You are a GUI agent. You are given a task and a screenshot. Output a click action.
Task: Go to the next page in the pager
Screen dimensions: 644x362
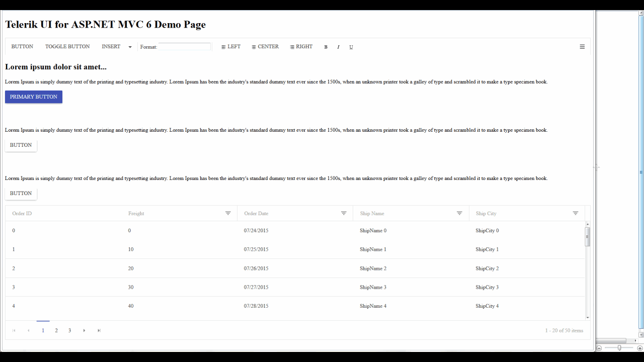tap(84, 330)
